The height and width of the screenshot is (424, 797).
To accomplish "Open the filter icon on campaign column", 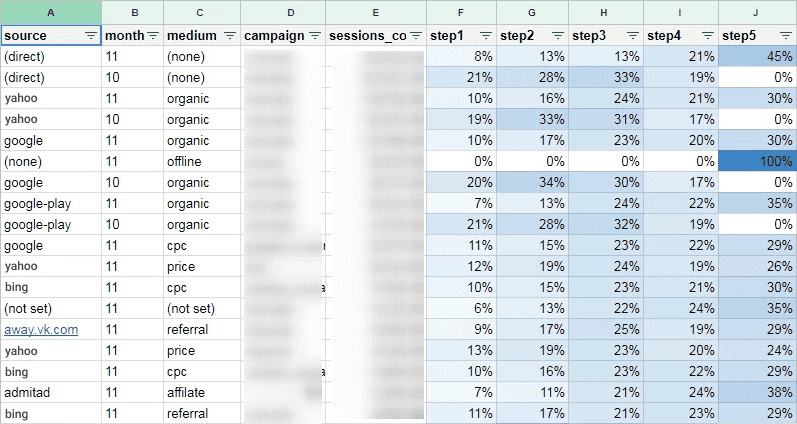I will pyautogui.click(x=315, y=36).
